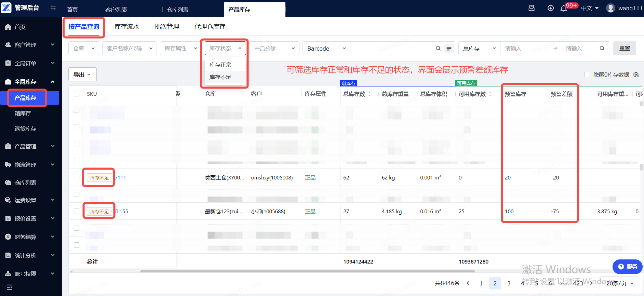
Task: Click the 全局订单 sidebar icon
Action: 8,63
